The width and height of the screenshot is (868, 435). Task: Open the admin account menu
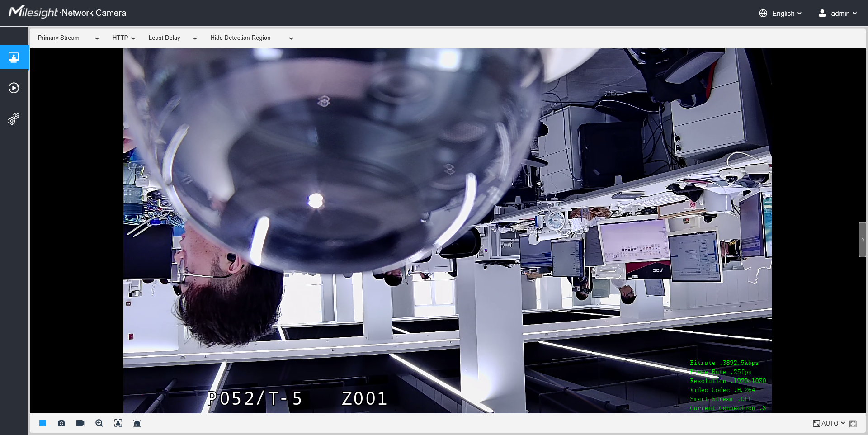click(x=844, y=14)
